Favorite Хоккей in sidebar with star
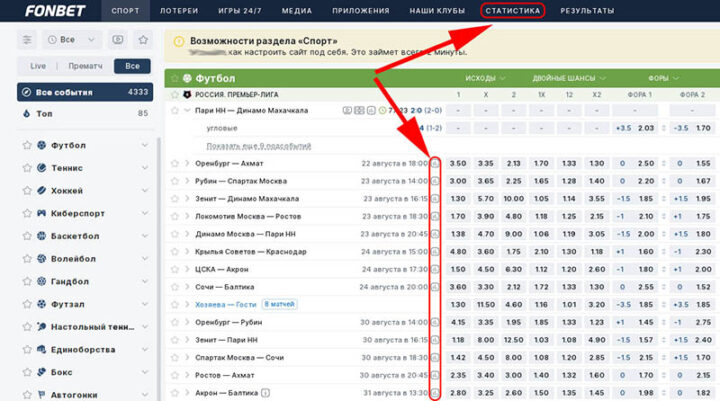 27,190
